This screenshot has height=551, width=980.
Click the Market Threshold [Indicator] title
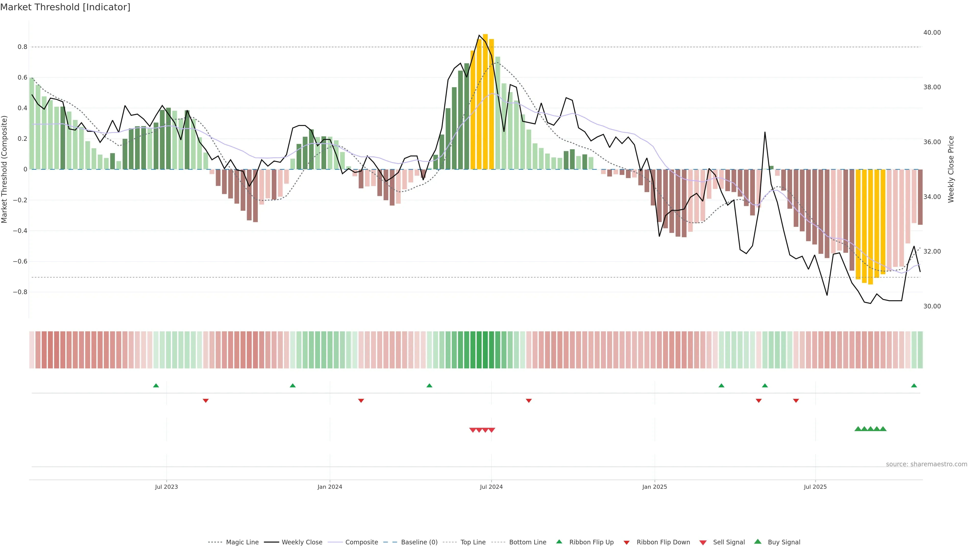tap(65, 7)
